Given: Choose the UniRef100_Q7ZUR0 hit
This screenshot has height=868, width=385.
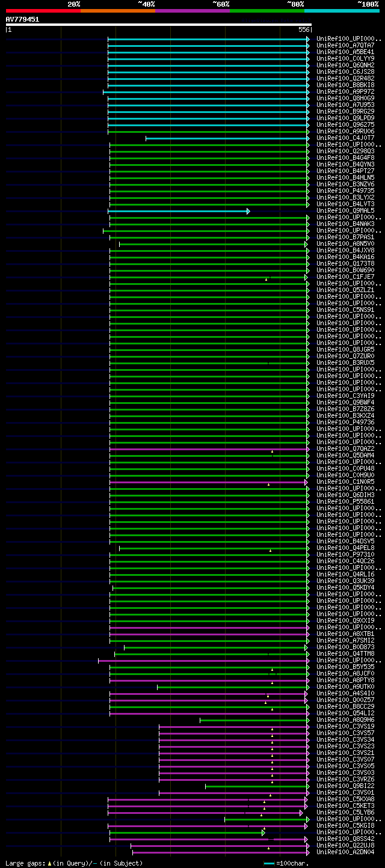Looking at the screenshot, I should coord(345,356).
